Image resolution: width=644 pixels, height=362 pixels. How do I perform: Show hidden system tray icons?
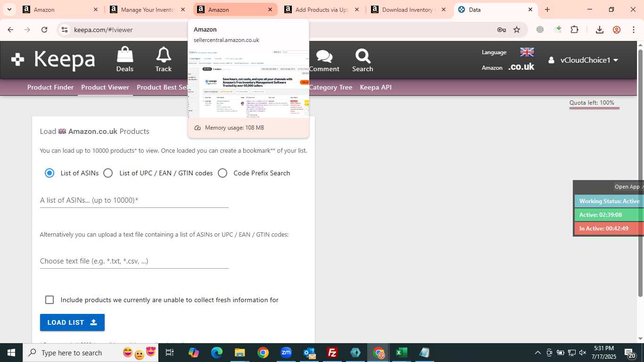click(537, 353)
